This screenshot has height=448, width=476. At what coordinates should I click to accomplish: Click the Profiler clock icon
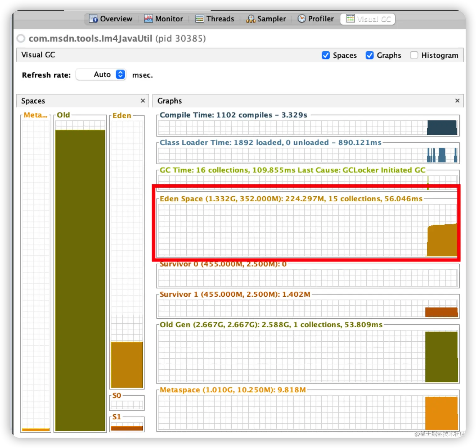[x=302, y=19]
